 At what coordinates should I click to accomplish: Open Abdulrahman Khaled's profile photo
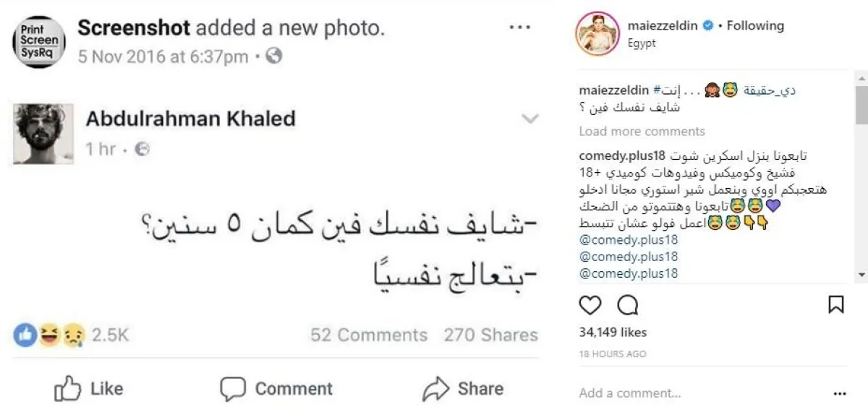tap(43, 133)
